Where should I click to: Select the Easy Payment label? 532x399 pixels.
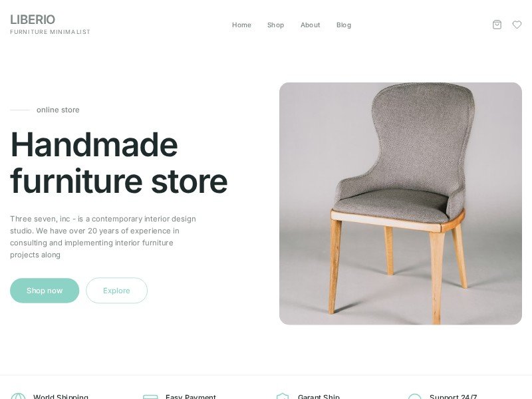pos(191,396)
